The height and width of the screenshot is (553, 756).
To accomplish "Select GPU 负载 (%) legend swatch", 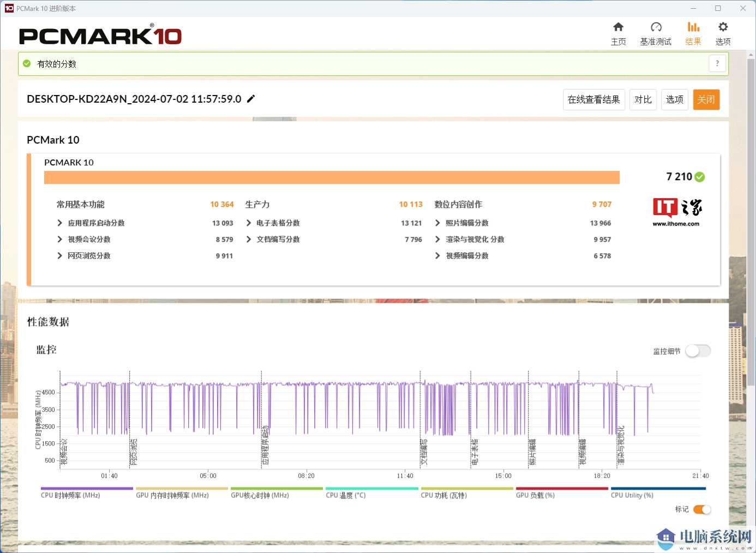I will tap(562, 489).
